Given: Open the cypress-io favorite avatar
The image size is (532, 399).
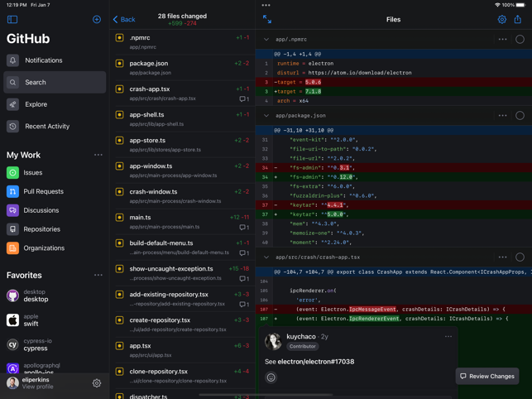Looking at the screenshot, I should [x=13, y=344].
